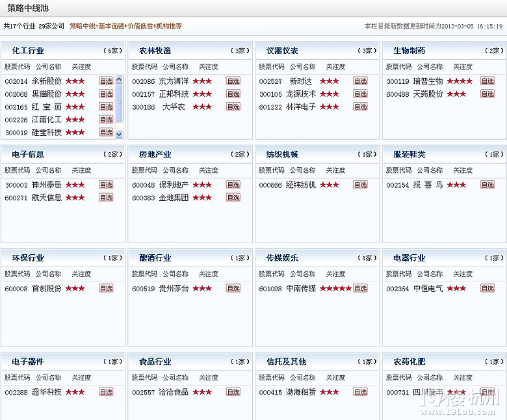Click company name 贵州茅台
Screen dimensions: 507x420
[174, 289]
